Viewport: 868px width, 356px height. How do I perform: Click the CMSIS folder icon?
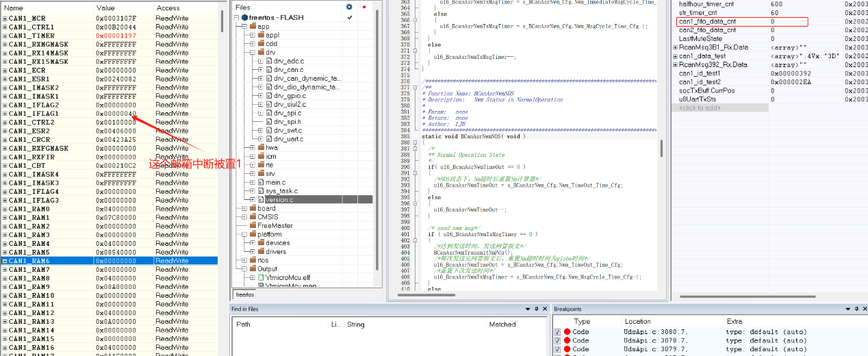253,217
